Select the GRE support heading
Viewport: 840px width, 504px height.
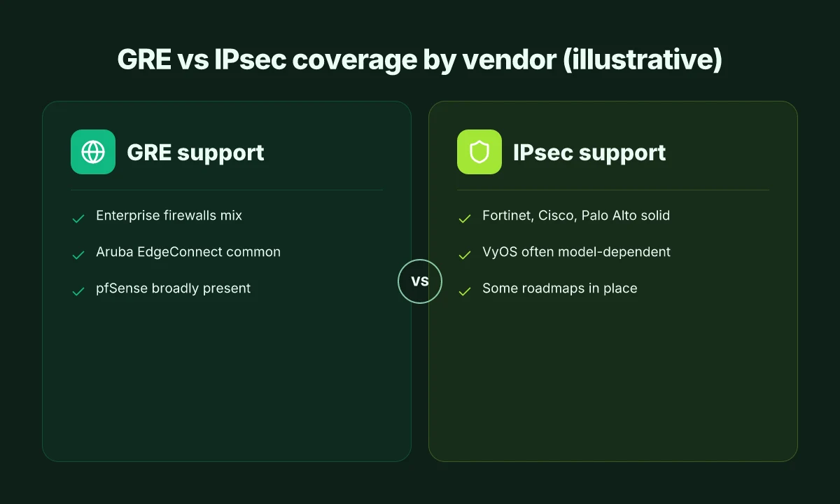tap(195, 153)
